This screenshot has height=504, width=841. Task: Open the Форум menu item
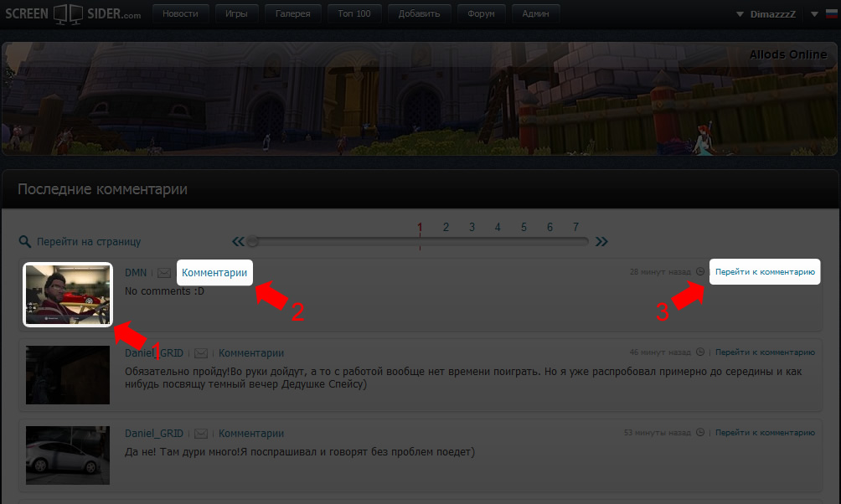[481, 13]
